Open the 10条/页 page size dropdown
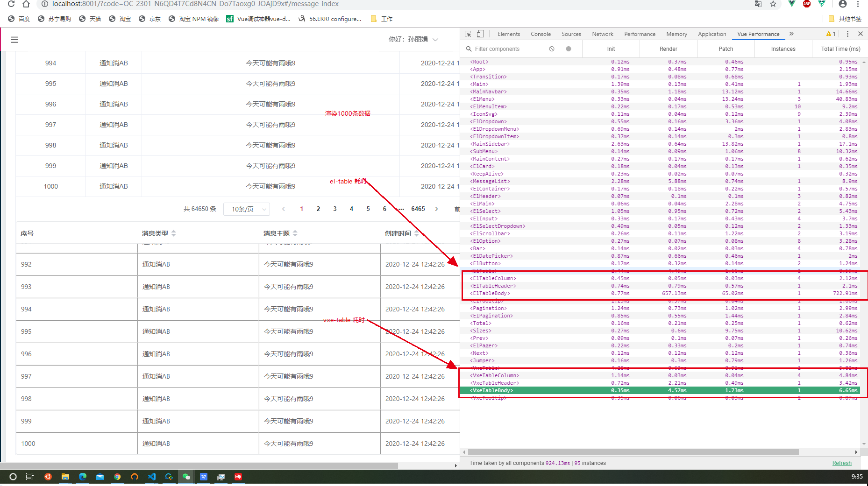This screenshot has height=486, width=868. (247, 209)
